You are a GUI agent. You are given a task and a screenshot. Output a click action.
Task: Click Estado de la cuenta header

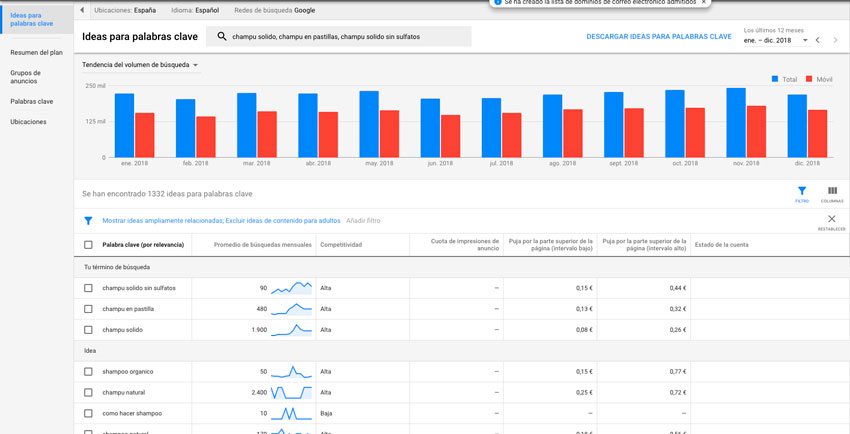point(722,245)
